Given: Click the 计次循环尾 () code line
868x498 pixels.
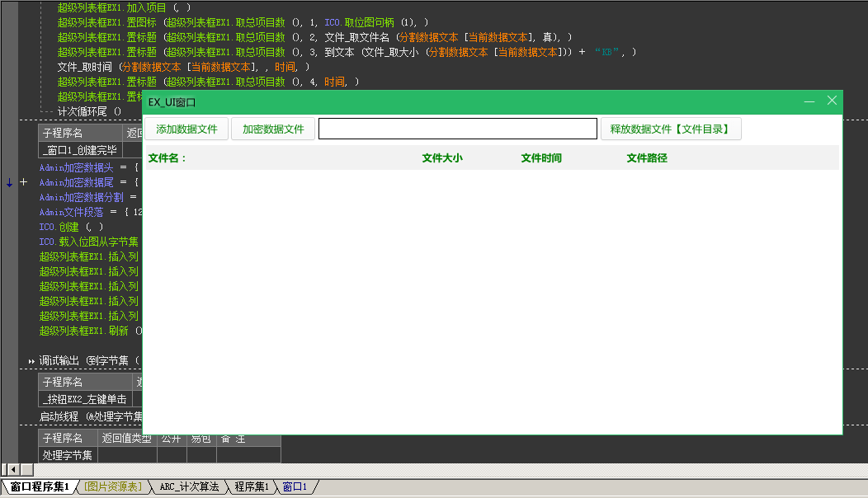Looking at the screenshot, I should [89, 112].
